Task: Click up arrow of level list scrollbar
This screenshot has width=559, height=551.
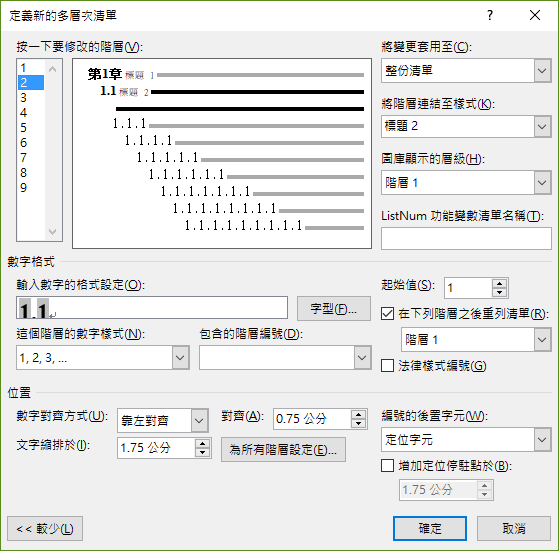Action: (x=52, y=69)
